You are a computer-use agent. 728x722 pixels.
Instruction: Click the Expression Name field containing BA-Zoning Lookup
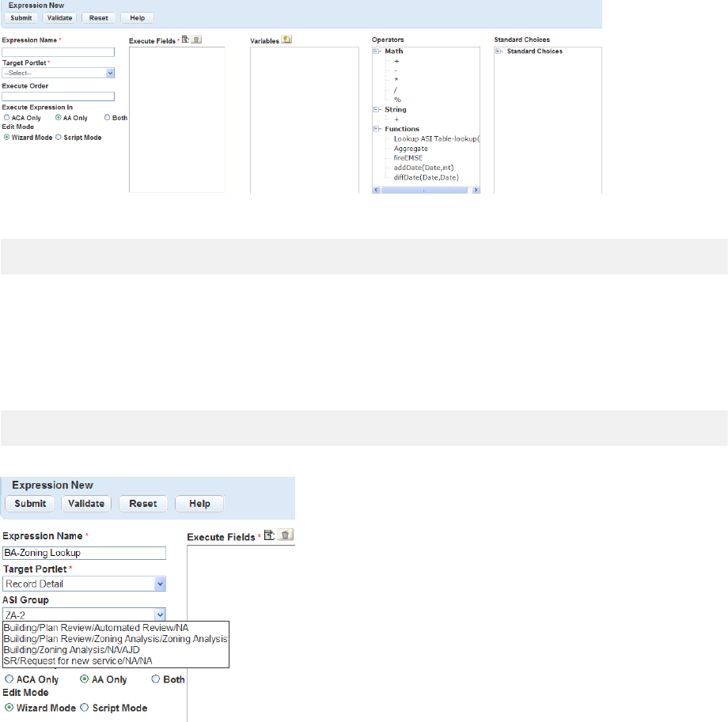tap(84, 553)
